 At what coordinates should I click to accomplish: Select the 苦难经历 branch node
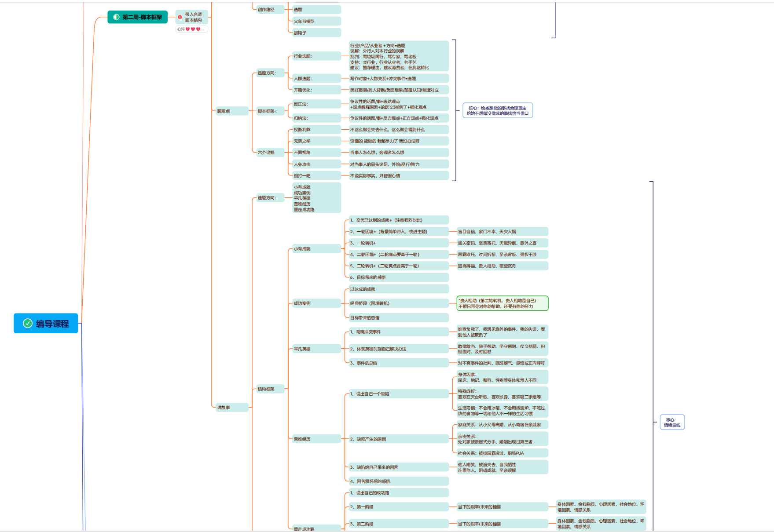tap(316, 439)
